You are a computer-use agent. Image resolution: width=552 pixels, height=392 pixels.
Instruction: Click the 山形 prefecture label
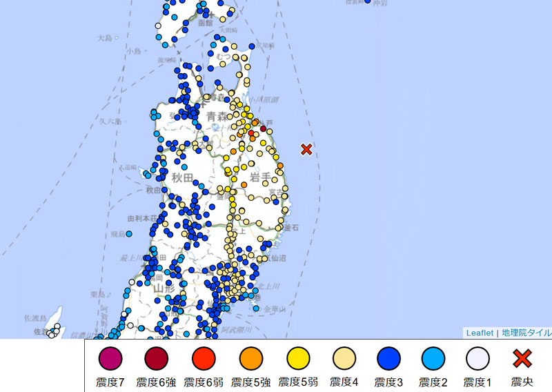point(164,288)
